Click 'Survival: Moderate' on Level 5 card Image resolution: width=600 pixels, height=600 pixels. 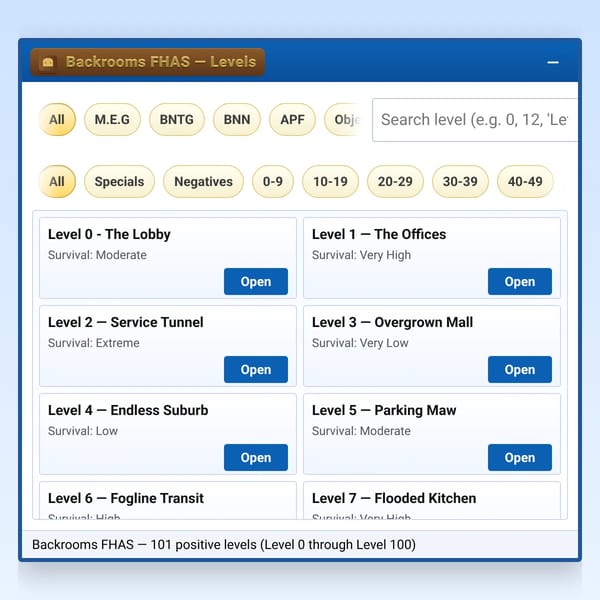361,431
